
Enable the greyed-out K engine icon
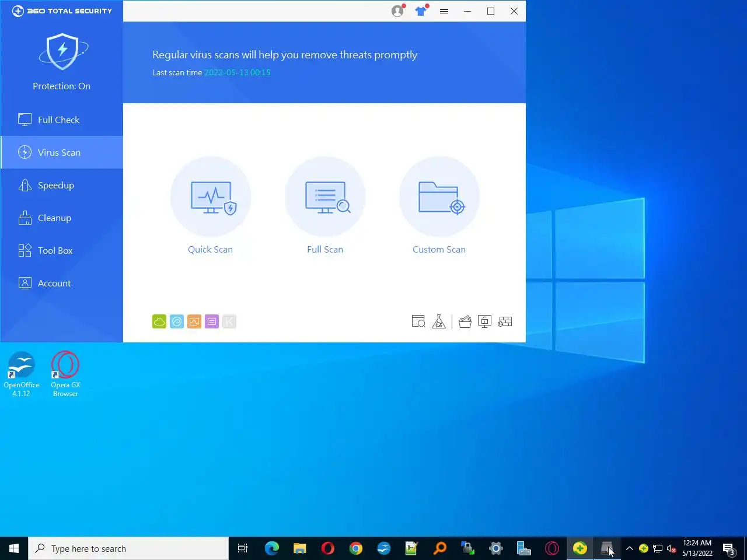pos(229,321)
